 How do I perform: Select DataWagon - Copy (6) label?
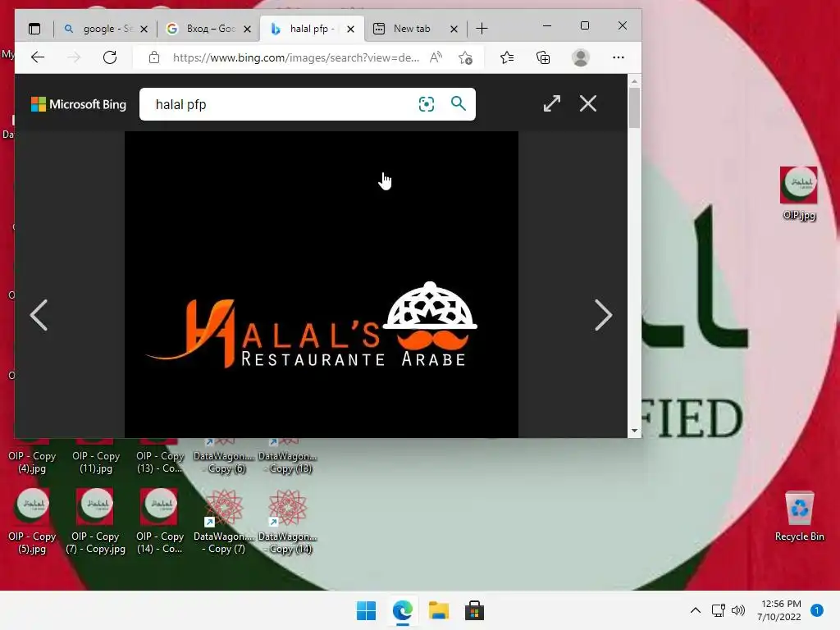coord(224,462)
